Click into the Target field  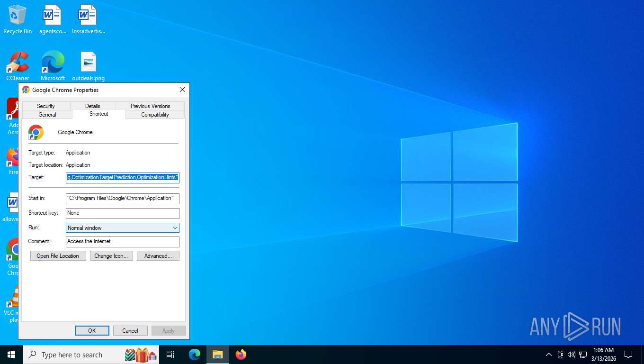point(123,177)
